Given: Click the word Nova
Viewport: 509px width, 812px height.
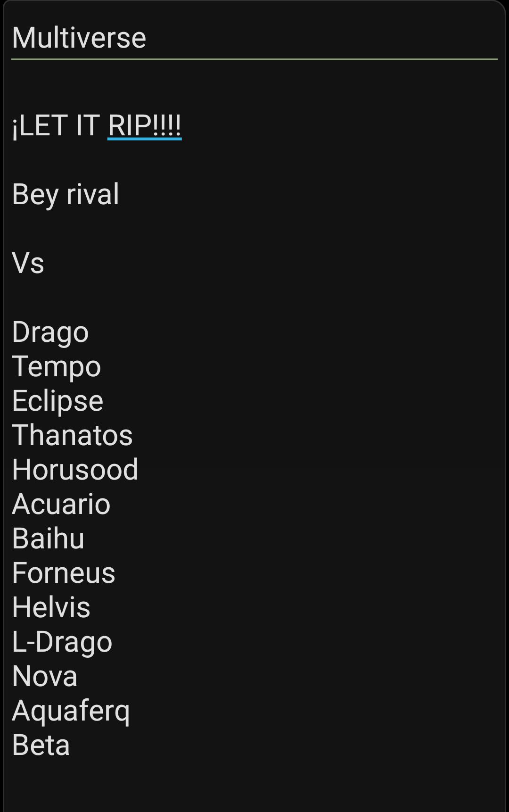Looking at the screenshot, I should click(45, 676).
